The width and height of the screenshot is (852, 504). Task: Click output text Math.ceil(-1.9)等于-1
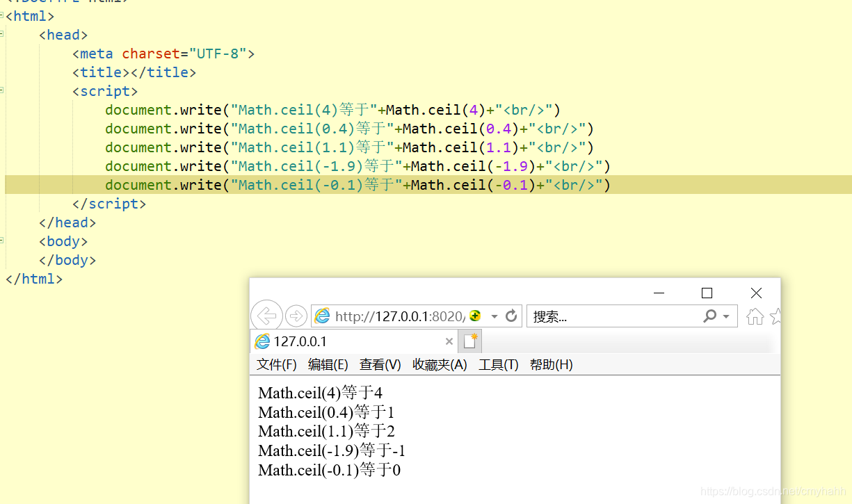332,450
